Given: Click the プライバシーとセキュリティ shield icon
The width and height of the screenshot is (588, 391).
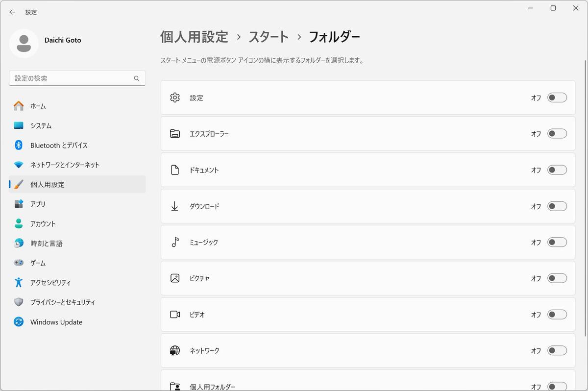Looking at the screenshot, I should 19,302.
